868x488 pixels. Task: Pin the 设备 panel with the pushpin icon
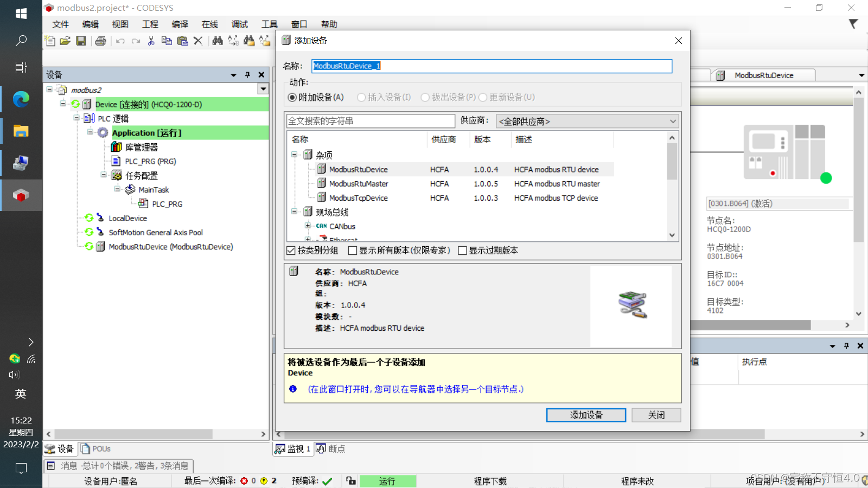247,75
